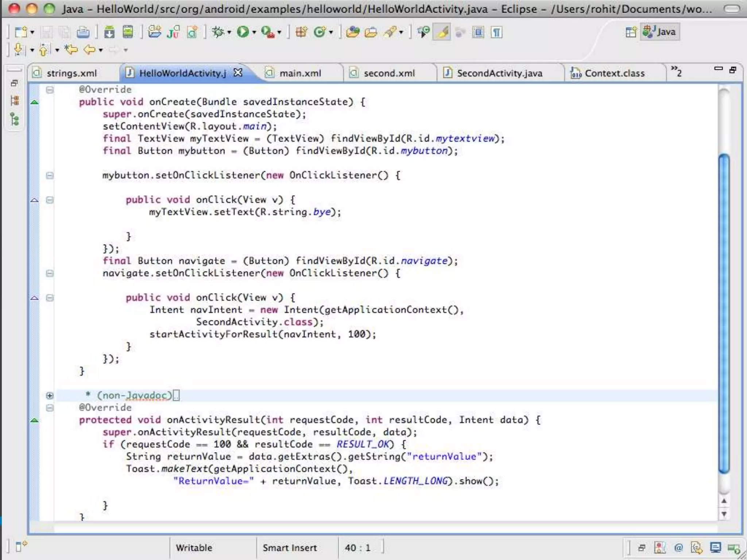The width and height of the screenshot is (747, 560).
Task: Switch to the second.xml tab
Action: coord(389,73)
